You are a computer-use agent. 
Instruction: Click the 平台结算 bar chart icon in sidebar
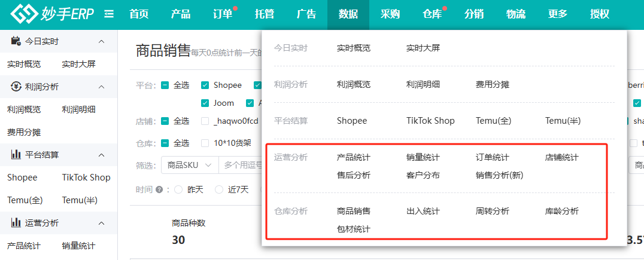16,155
